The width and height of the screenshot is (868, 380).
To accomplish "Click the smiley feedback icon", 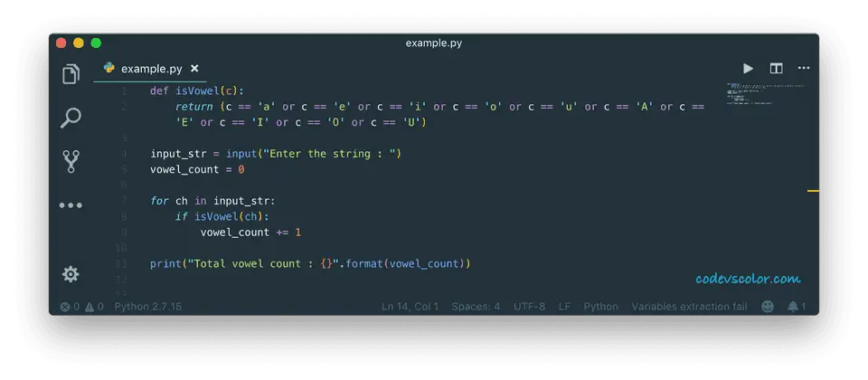I will 768,307.
